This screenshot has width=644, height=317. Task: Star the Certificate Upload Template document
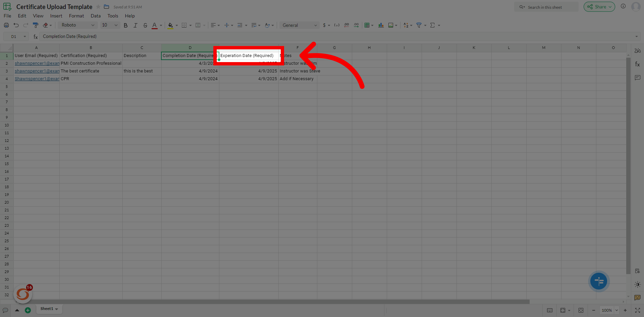tap(98, 7)
